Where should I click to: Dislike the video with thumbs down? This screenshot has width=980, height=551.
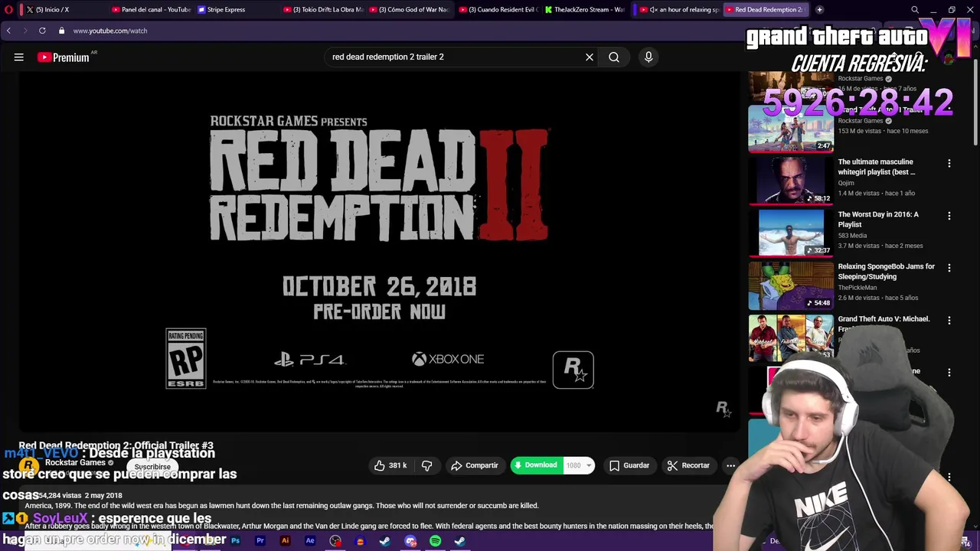coord(427,465)
